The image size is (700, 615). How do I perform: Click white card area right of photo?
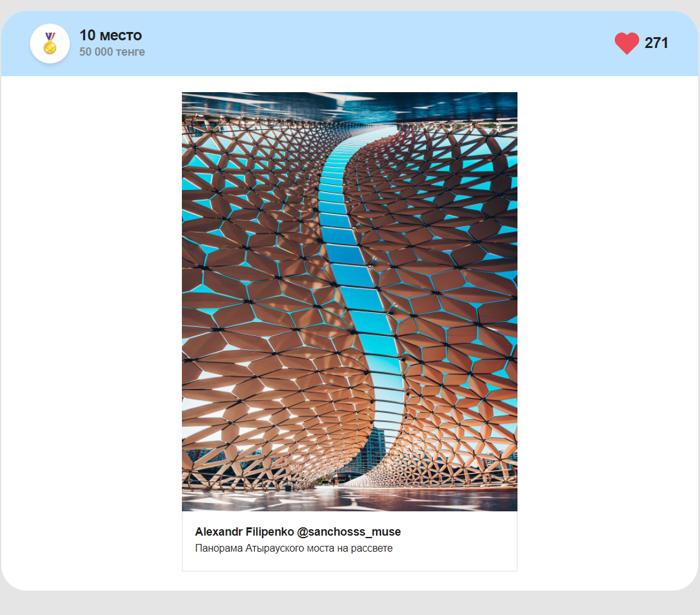[x=608, y=312]
